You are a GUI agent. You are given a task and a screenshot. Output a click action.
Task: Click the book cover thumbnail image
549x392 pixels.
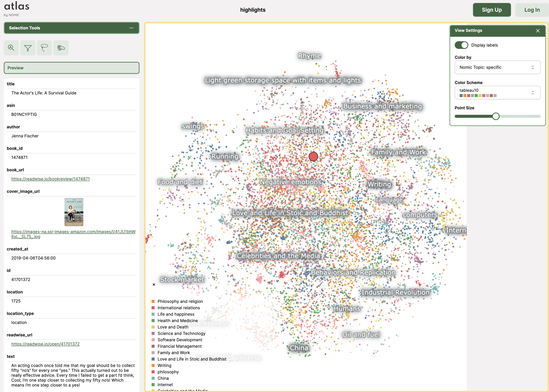point(74,212)
